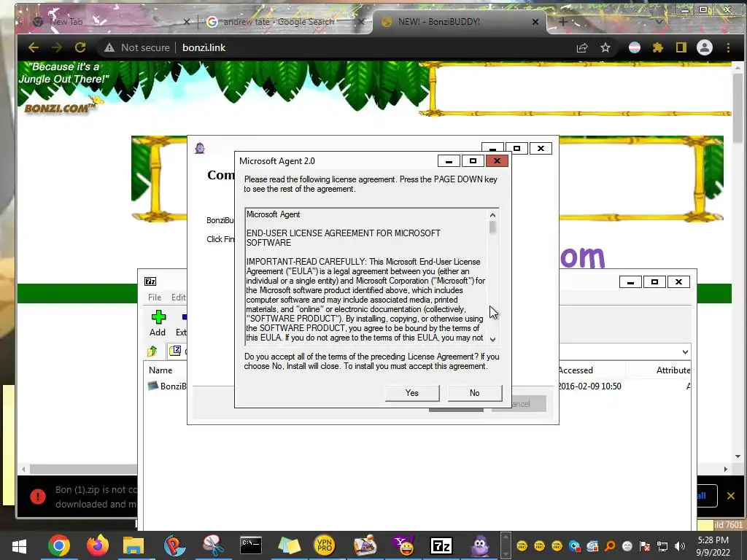747x560 pixels.
Task: Open Yahoo Messenger from the taskbar
Action: point(403,545)
